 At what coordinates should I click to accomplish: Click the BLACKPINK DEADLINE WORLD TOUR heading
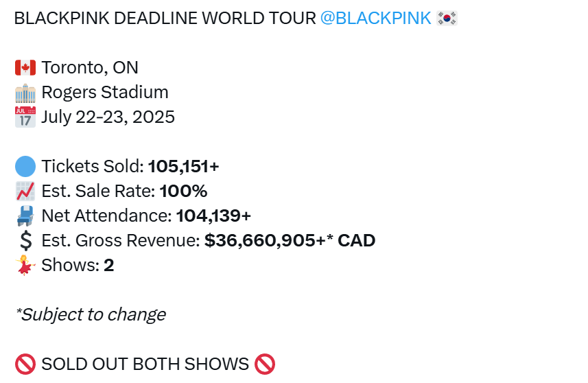coord(165,18)
